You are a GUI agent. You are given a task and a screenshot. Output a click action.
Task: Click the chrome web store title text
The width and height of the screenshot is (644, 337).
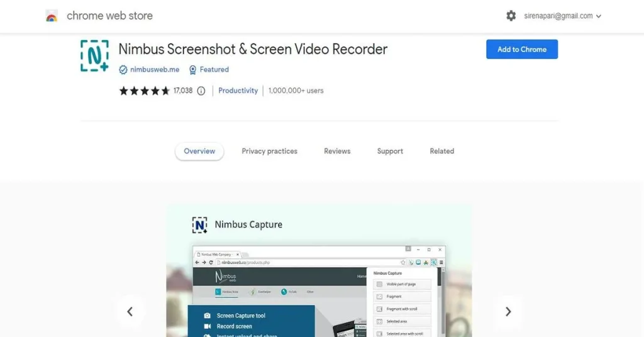[109, 16]
